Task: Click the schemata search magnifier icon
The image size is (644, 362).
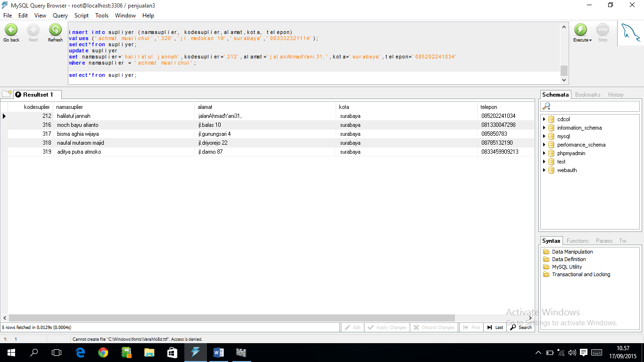Action: [x=546, y=106]
